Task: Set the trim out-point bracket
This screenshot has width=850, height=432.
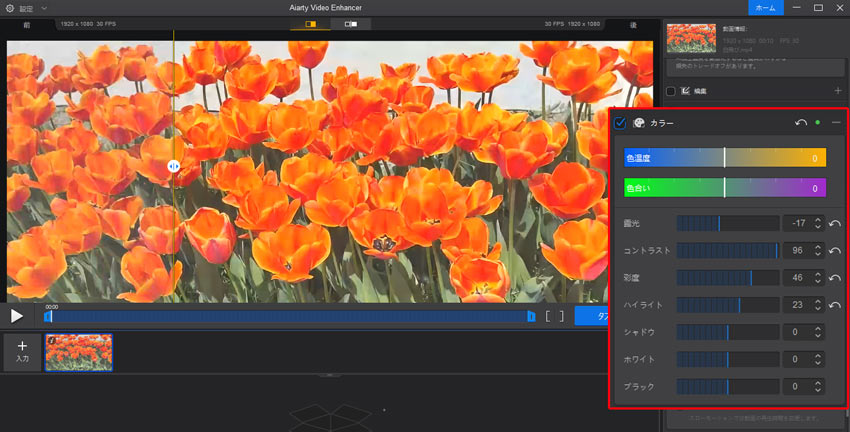Action: click(x=562, y=317)
